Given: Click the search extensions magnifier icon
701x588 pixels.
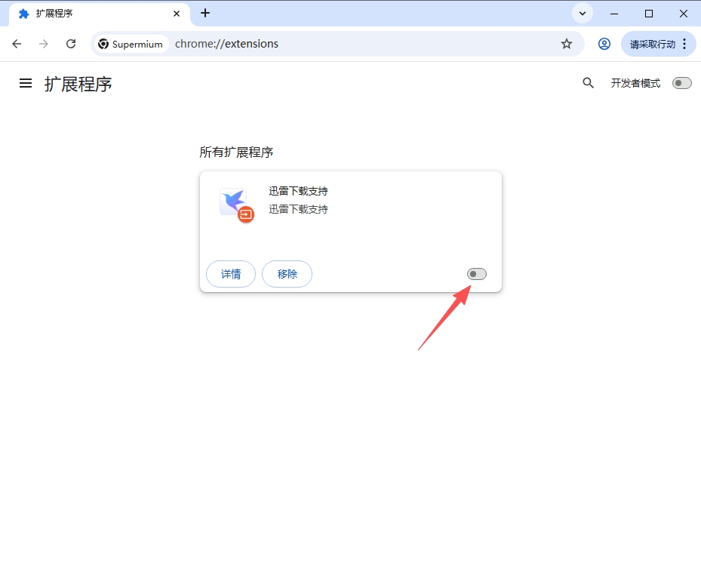Looking at the screenshot, I should click(x=588, y=83).
